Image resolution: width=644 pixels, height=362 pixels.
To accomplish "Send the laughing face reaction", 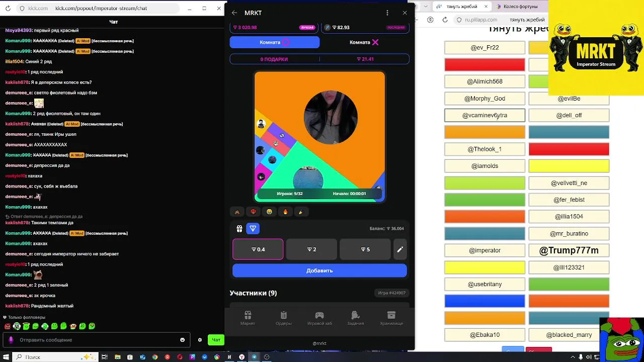I will (x=269, y=212).
